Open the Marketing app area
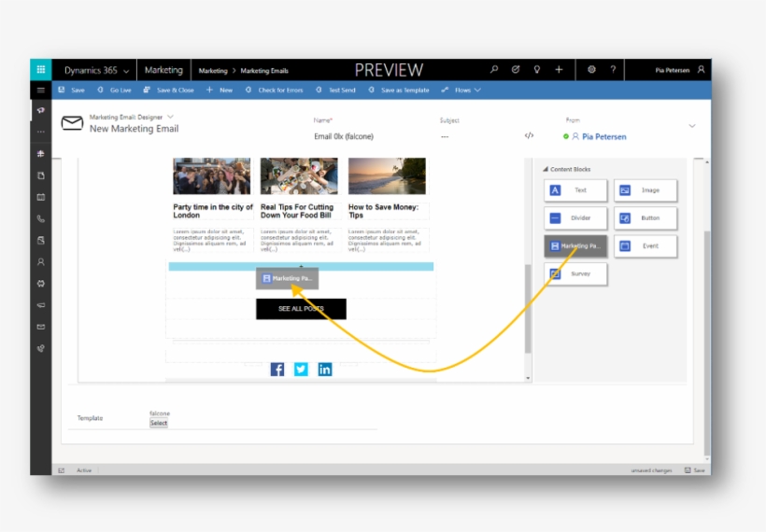This screenshot has width=766, height=532. 163,70
